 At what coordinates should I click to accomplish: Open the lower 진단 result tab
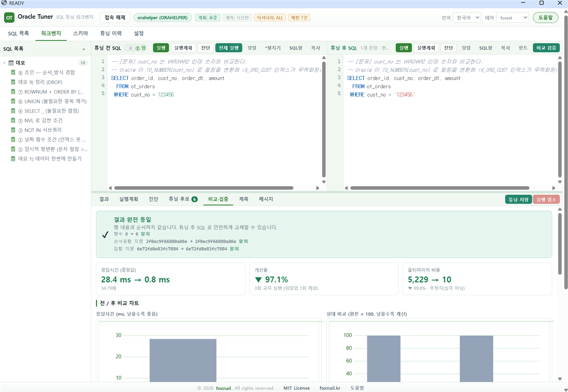(153, 199)
